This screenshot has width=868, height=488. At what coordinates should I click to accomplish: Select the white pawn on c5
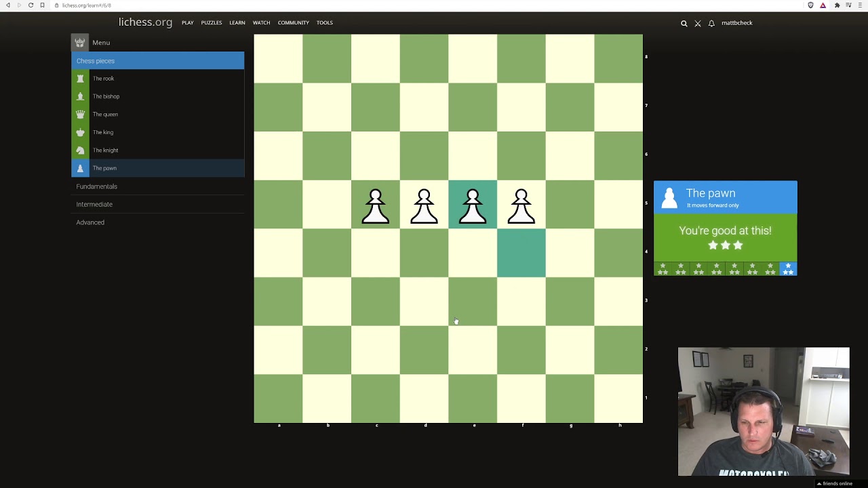(x=376, y=205)
